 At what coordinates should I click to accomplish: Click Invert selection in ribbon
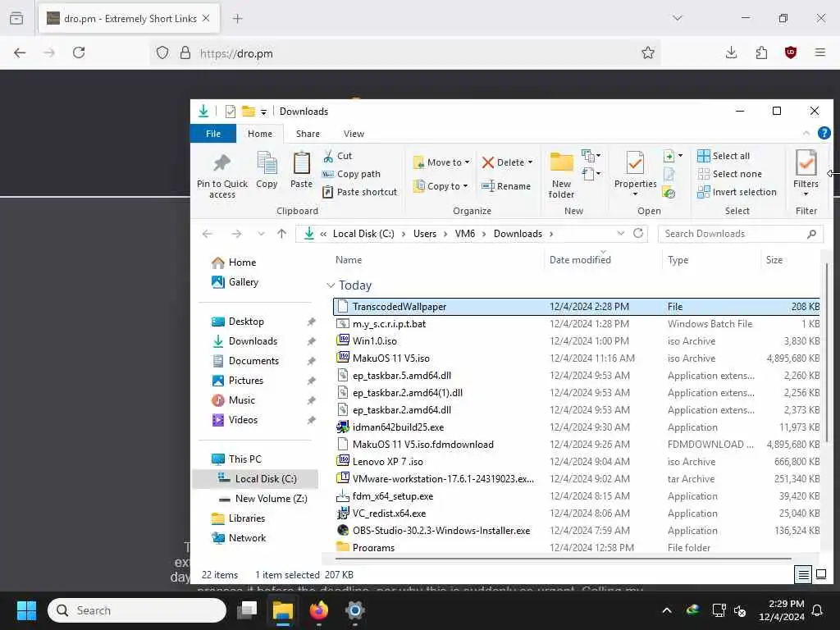(x=737, y=192)
